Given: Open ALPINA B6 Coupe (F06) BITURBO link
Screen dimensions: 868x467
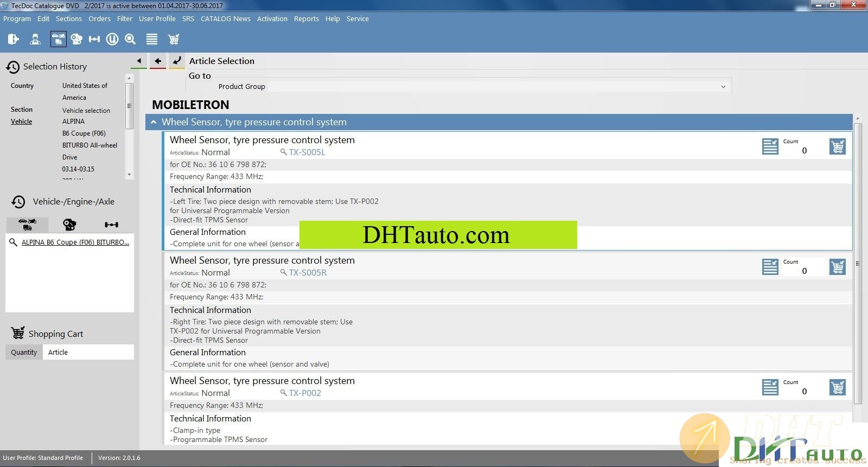Looking at the screenshot, I should tap(75, 242).
